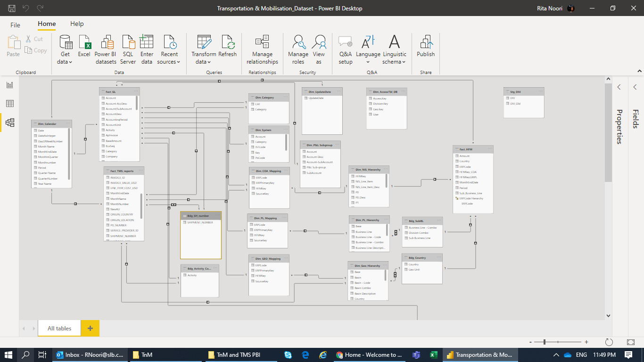Expand the Properties pane
The width and height of the screenshot is (644, 362).
[619, 87]
